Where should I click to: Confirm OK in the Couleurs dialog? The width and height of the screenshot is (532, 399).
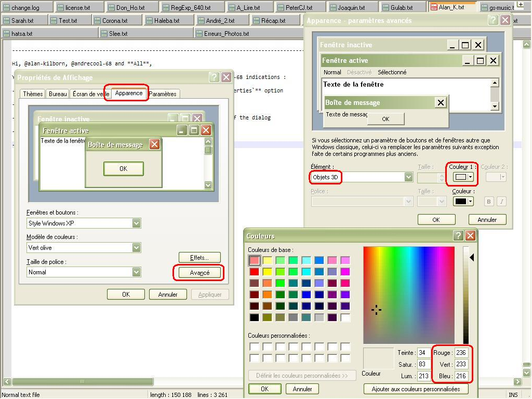(x=264, y=389)
